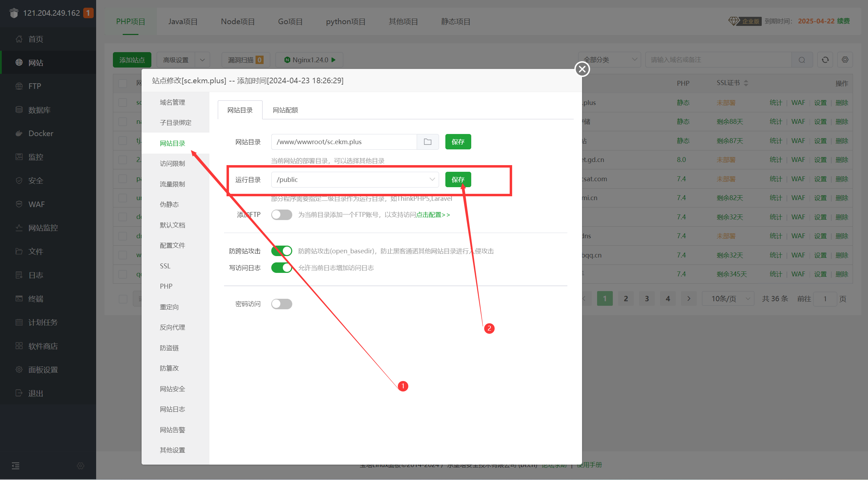868x480 pixels.
Task: Switch to the python项目 tab
Action: [346, 21]
